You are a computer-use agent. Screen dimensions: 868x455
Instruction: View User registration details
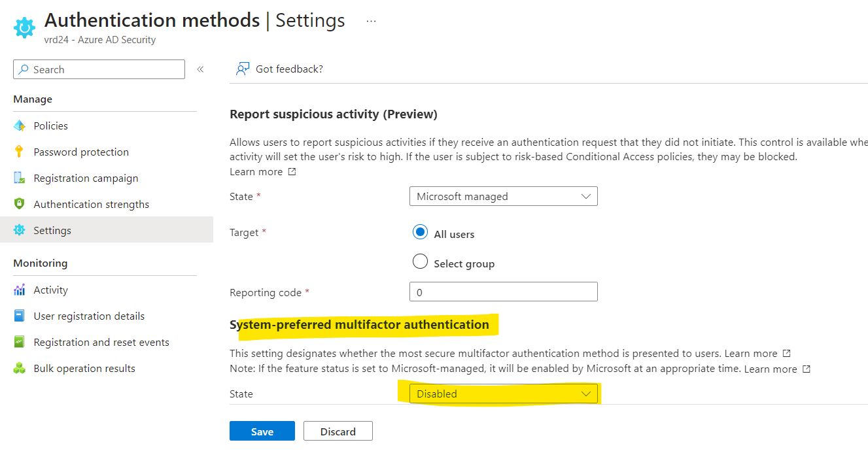coord(89,316)
